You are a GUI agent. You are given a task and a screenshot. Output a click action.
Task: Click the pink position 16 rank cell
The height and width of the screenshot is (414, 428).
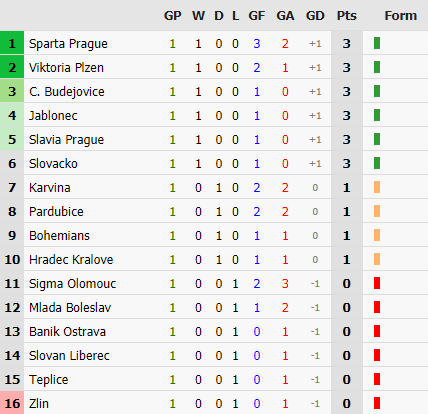coord(12,403)
